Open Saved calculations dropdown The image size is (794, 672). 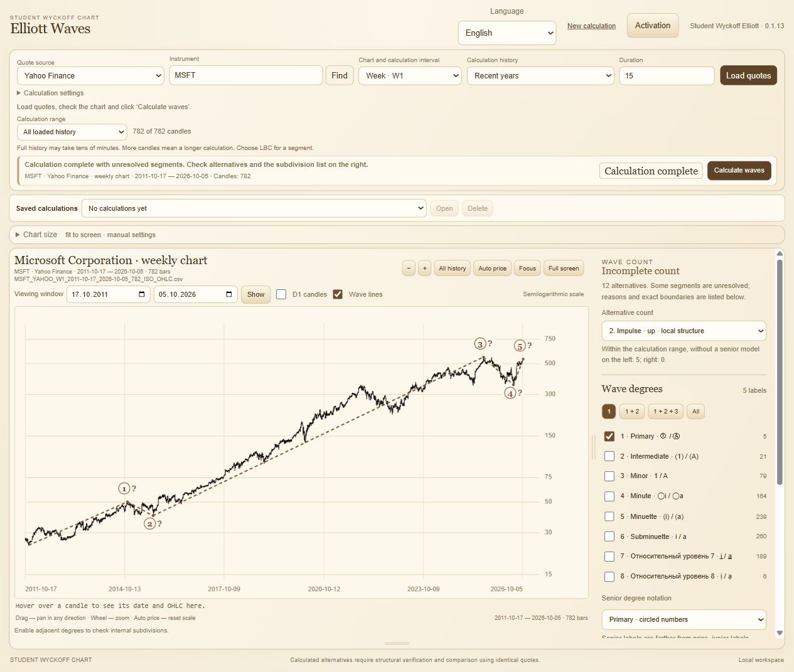point(254,208)
